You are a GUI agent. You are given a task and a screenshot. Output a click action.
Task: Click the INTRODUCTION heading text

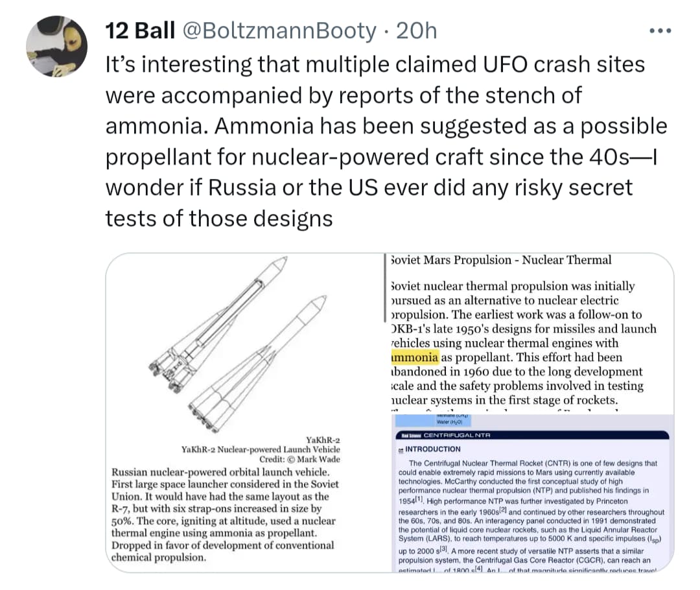pyautogui.click(x=432, y=449)
